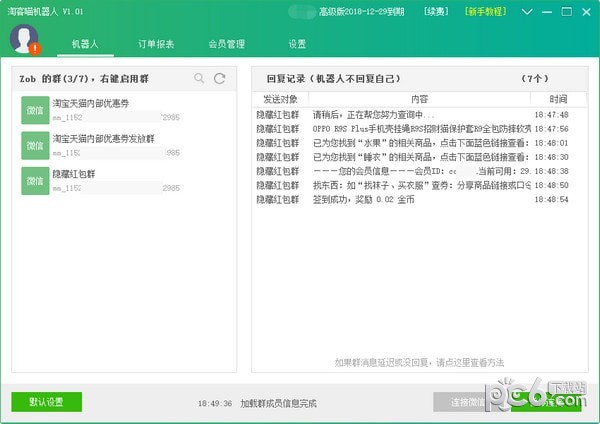600x424 pixels.
Task: Select reply row about "水果" products
Action: point(419,143)
